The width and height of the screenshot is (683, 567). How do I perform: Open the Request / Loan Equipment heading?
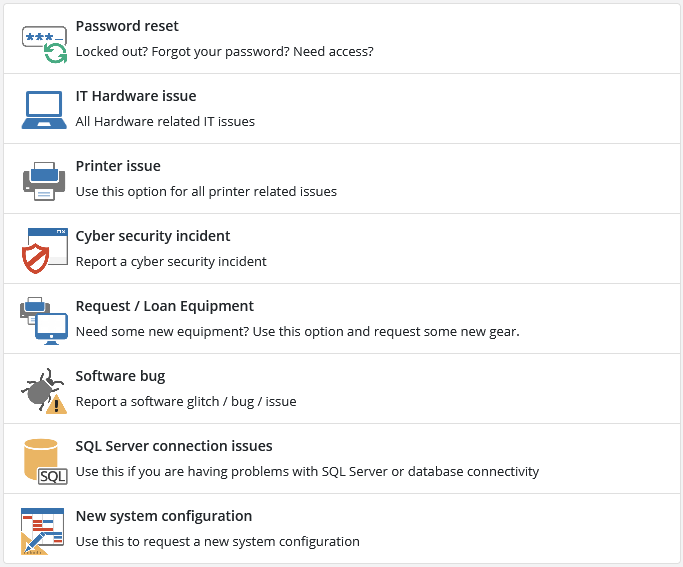(x=165, y=306)
